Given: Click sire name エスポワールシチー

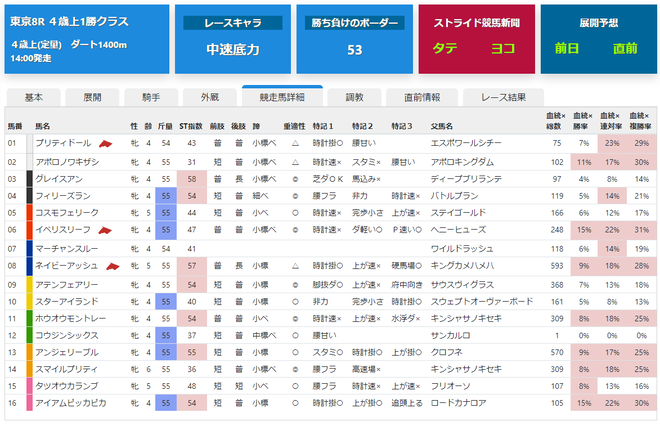Looking at the screenshot, I should (x=466, y=143).
